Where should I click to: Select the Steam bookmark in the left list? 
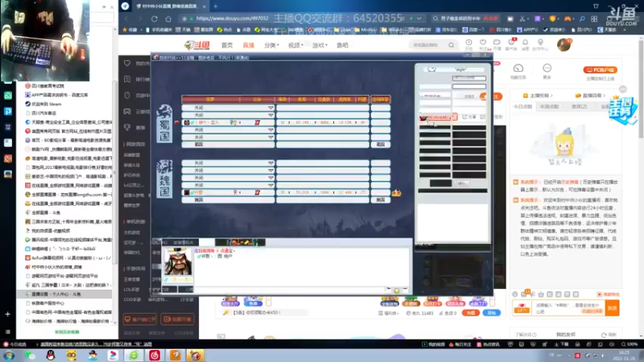[47, 104]
